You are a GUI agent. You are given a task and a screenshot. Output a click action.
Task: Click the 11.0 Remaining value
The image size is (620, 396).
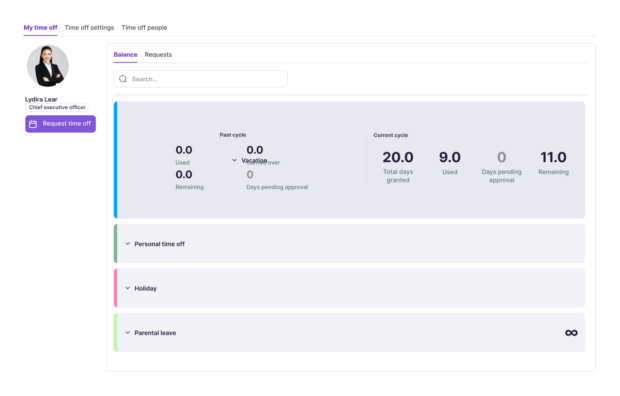pyautogui.click(x=553, y=157)
